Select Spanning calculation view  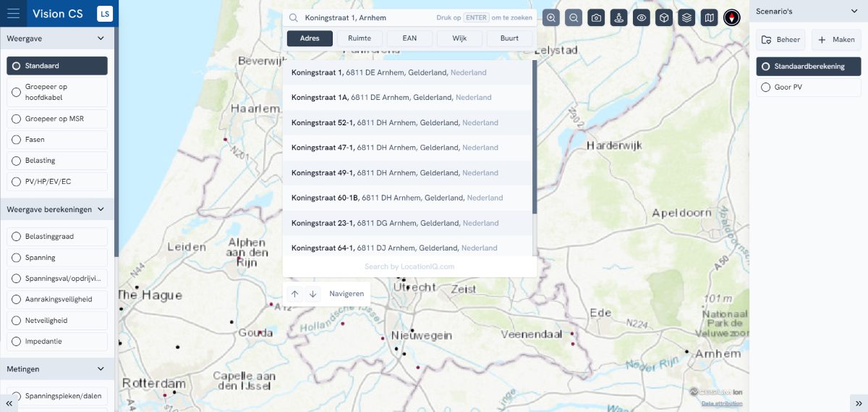pyautogui.click(x=57, y=258)
